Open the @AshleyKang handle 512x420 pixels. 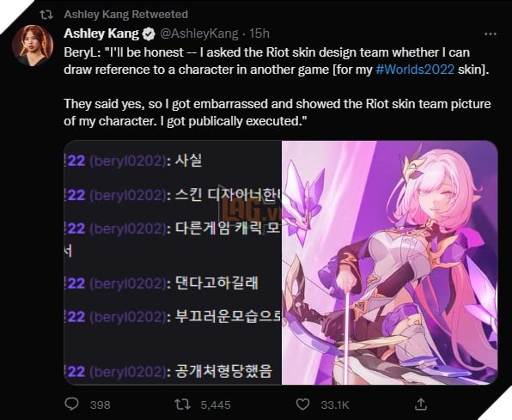[198, 33]
